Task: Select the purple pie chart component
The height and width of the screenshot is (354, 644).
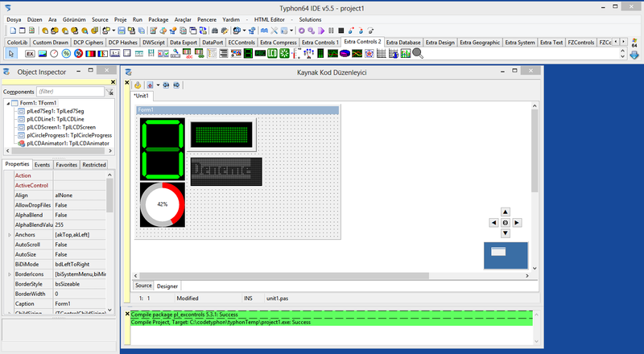Action: tap(345, 53)
